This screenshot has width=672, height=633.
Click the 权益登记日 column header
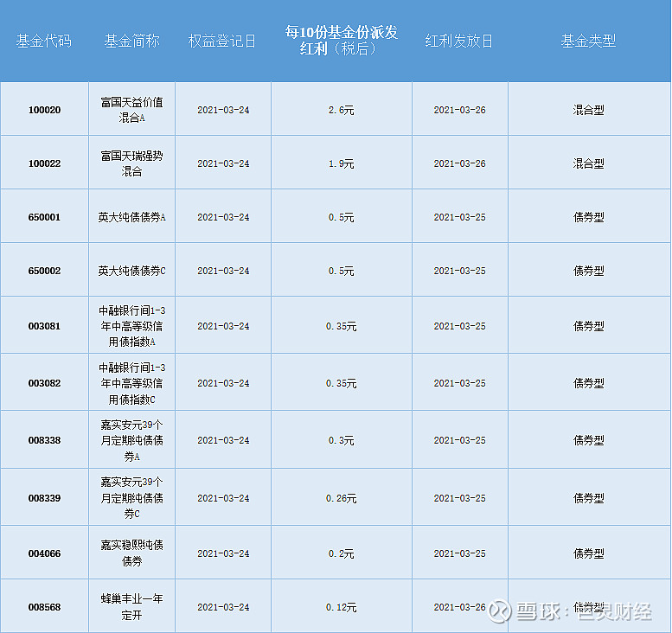click(222, 42)
